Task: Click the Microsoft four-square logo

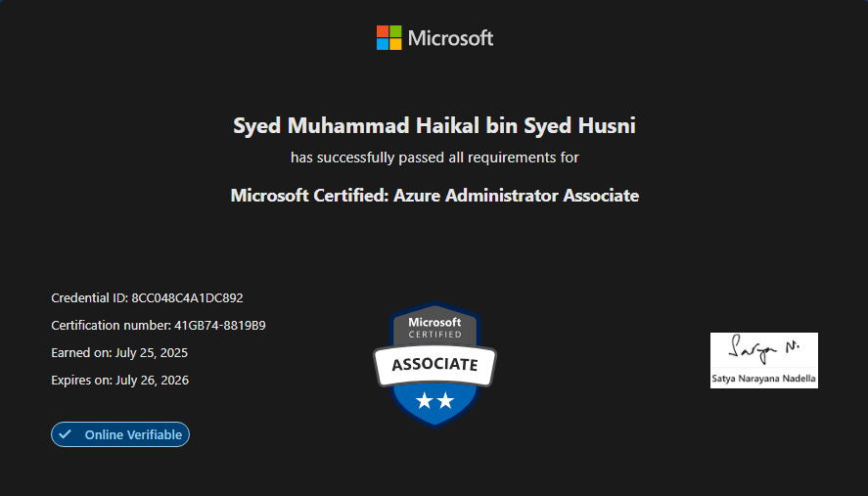Action: 389,38
